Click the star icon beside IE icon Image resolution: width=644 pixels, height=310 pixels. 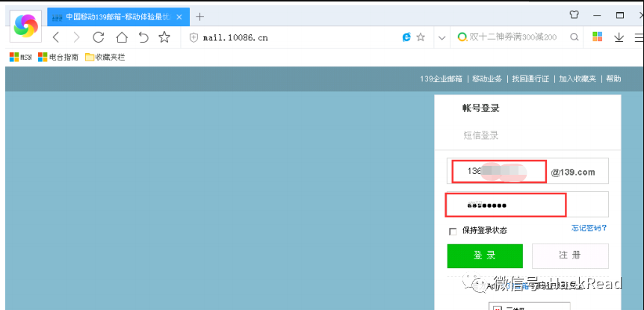pos(421,37)
